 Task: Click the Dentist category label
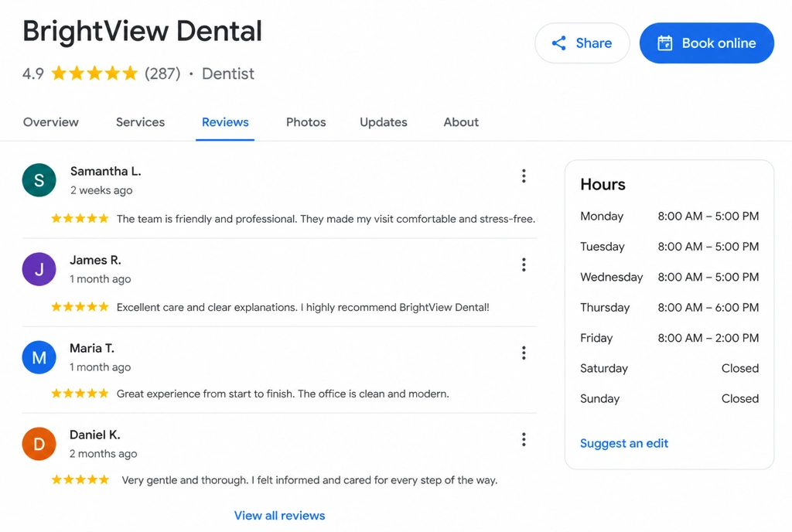click(228, 73)
